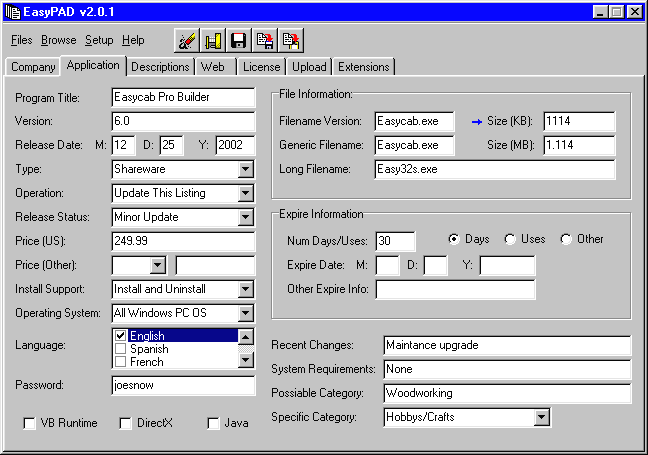Toggle the English language checkbox
Screen dimensions: 648x455
[121, 336]
